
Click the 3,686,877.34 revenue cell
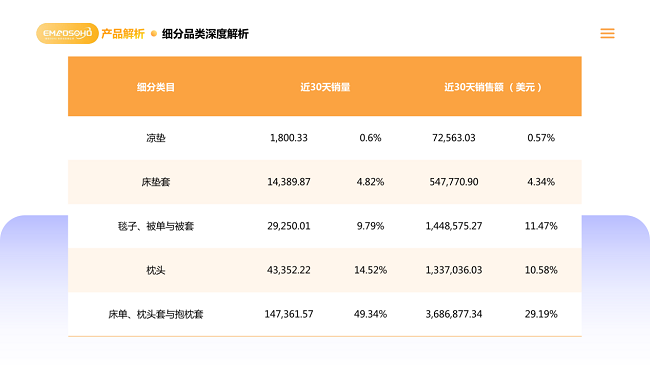coord(454,314)
